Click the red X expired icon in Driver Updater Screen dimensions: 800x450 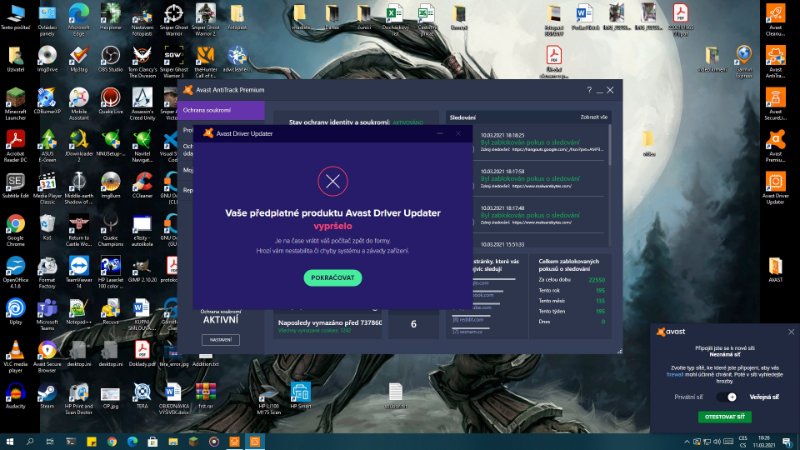tap(333, 181)
